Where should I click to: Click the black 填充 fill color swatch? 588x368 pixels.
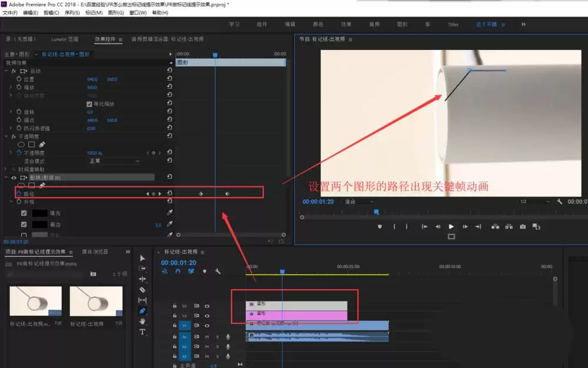[x=39, y=213]
